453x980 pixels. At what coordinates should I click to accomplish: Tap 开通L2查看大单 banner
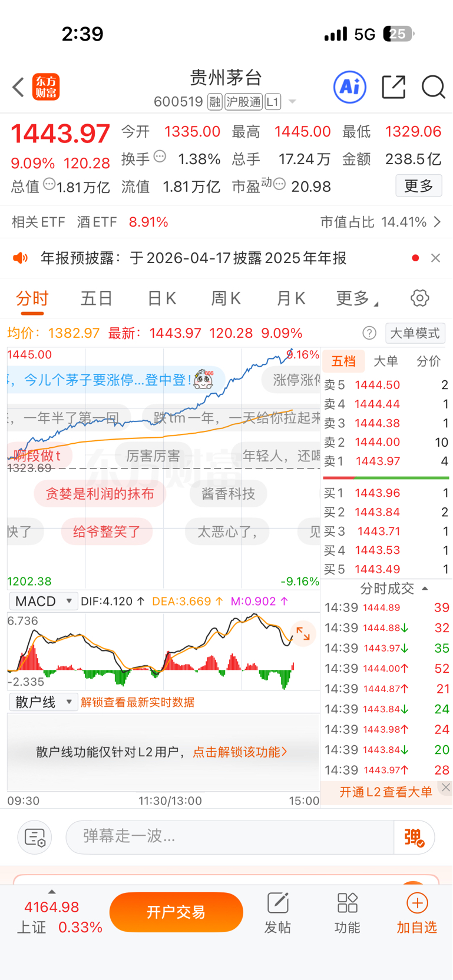coord(386,792)
